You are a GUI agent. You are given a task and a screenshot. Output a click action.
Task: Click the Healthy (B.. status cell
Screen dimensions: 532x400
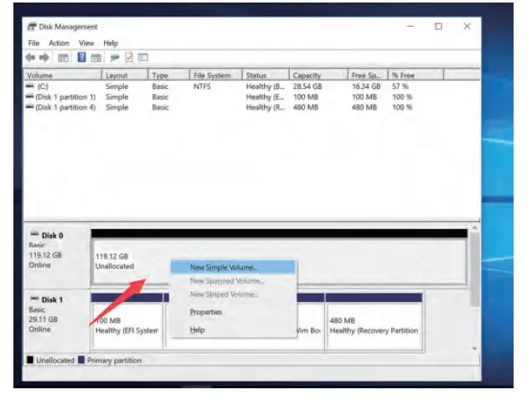coord(266,86)
